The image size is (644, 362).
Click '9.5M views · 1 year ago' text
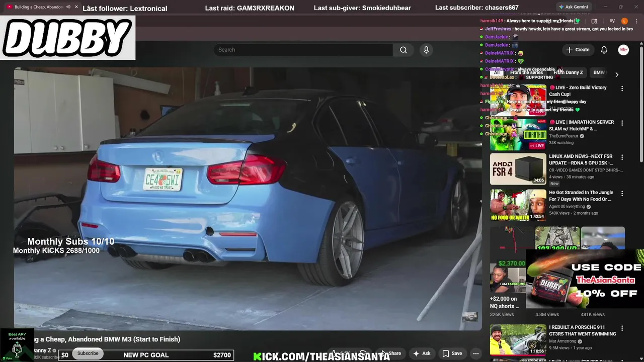pyautogui.click(x=571, y=348)
